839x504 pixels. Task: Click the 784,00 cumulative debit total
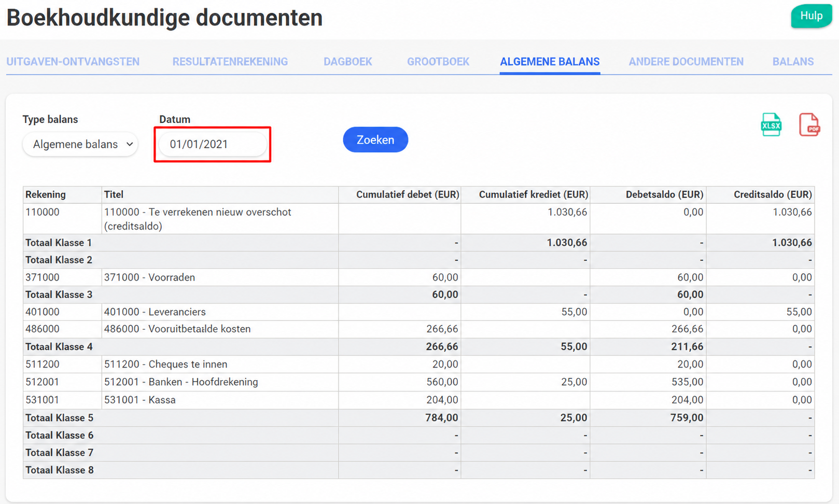click(x=442, y=418)
